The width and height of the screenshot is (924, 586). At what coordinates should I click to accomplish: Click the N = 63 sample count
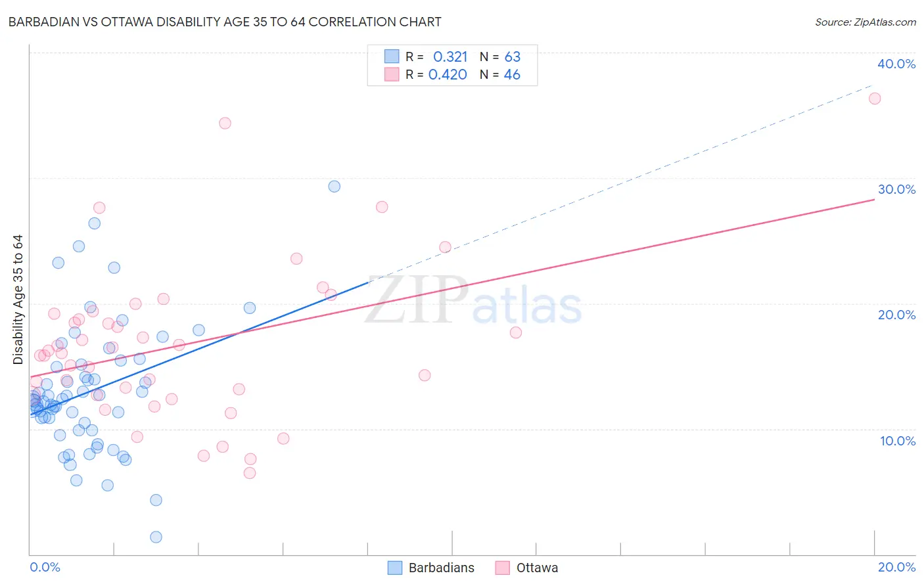coord(500,56)
